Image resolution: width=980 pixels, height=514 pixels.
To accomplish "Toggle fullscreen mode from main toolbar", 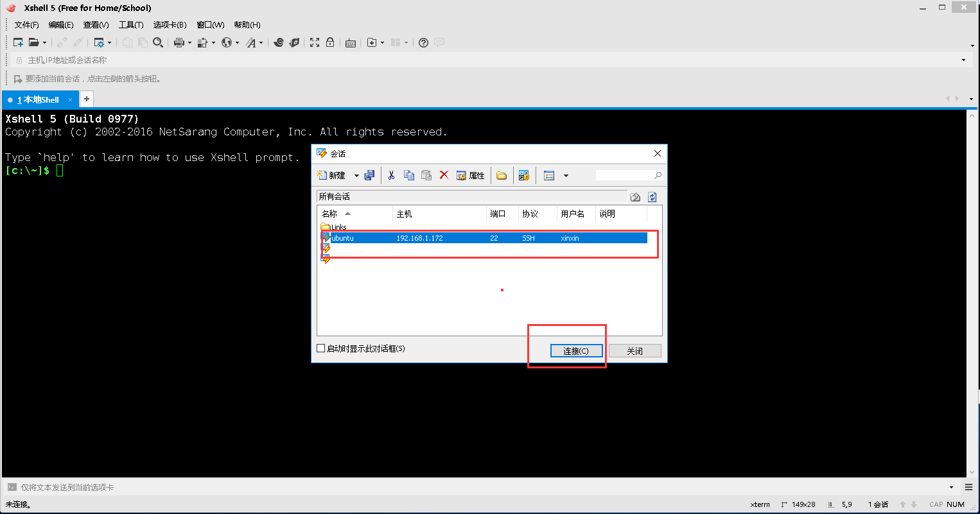I will (x=315, y=42).
